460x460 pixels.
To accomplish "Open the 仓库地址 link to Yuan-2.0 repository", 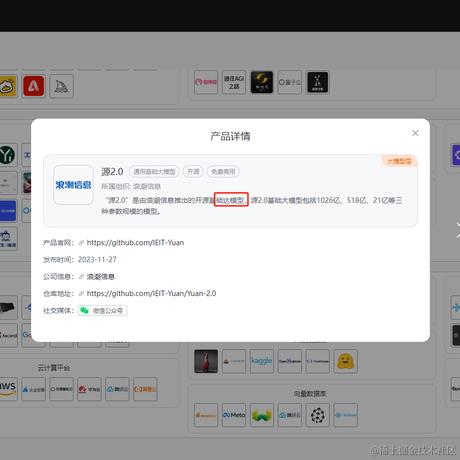I will [151, 293].
